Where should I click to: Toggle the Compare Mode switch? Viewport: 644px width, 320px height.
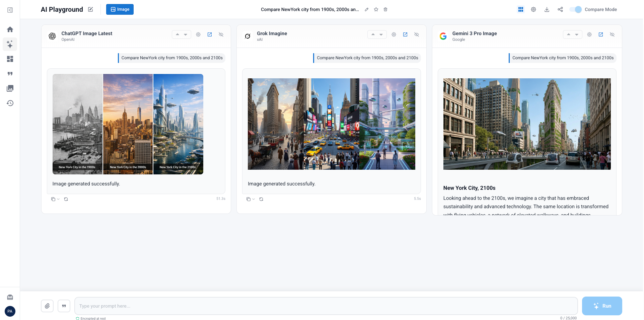coord(576,9)
